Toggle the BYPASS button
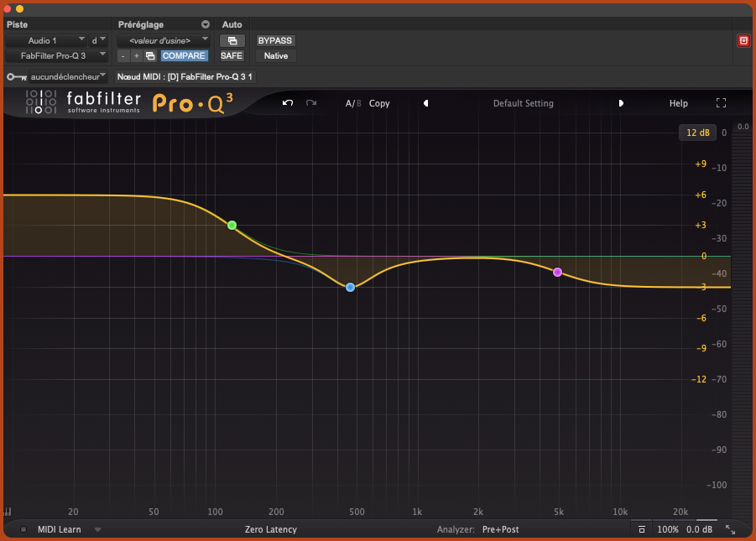 pyautogui.click(x=275, y=40)
